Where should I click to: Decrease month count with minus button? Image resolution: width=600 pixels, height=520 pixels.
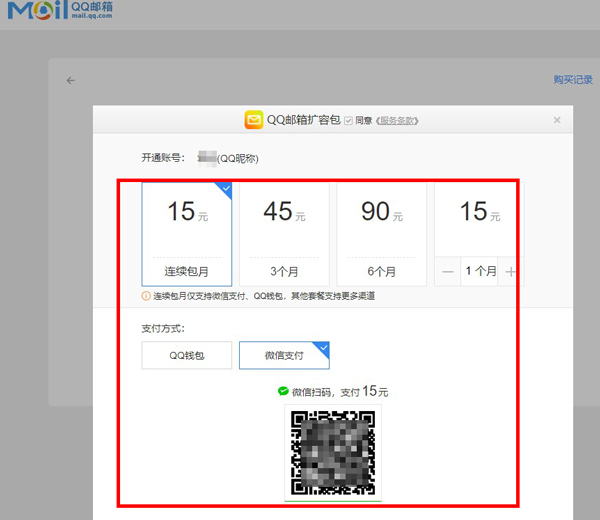tap(448, 271)
